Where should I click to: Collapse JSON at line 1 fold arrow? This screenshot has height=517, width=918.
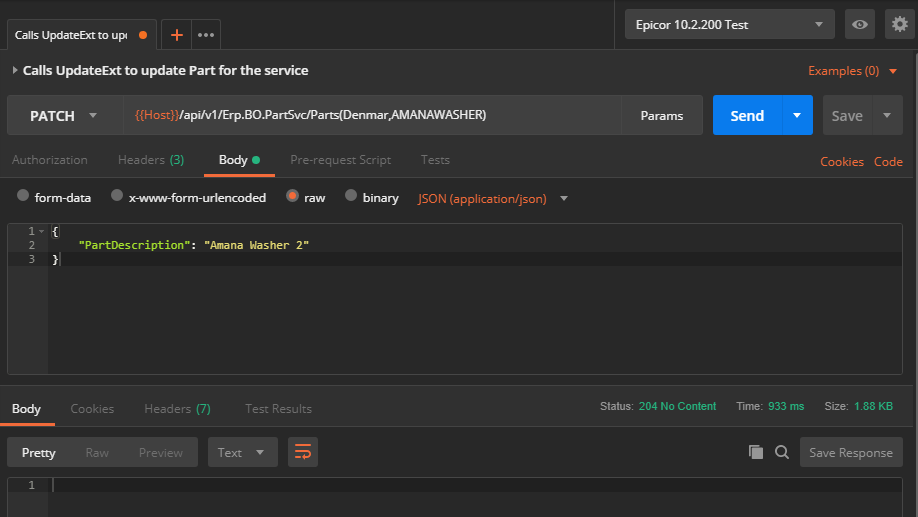41,231
